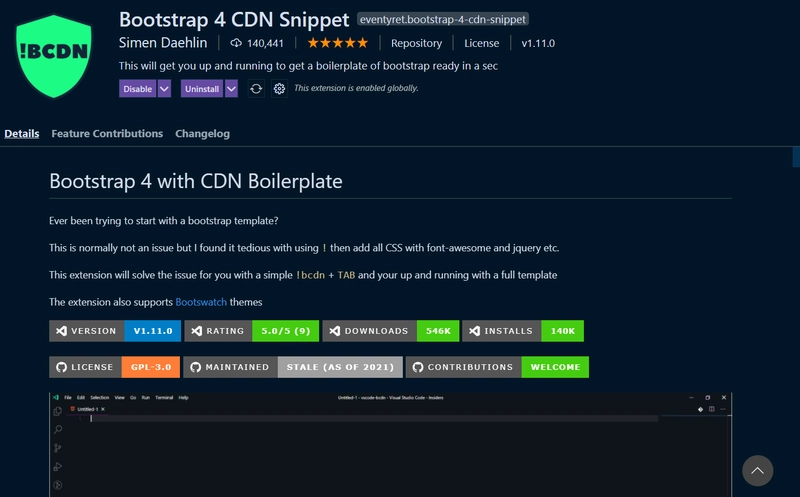Screen dimensions: 800x497
Task: Click 'This extension is enabled globally' text
Action: coord(356,88)
